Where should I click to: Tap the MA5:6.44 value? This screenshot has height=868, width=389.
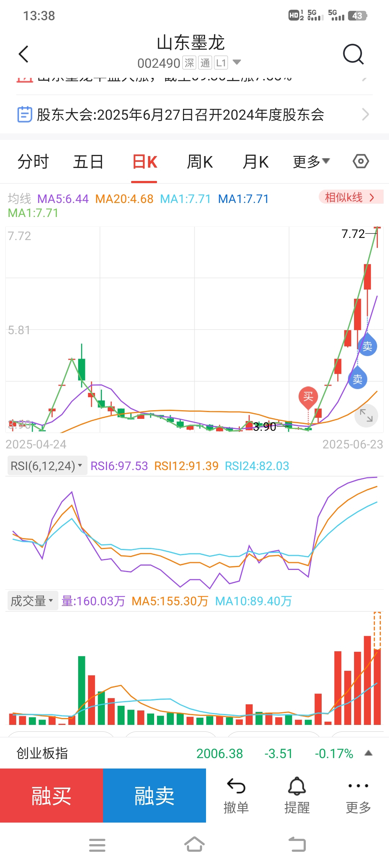[x=63, y=199]
